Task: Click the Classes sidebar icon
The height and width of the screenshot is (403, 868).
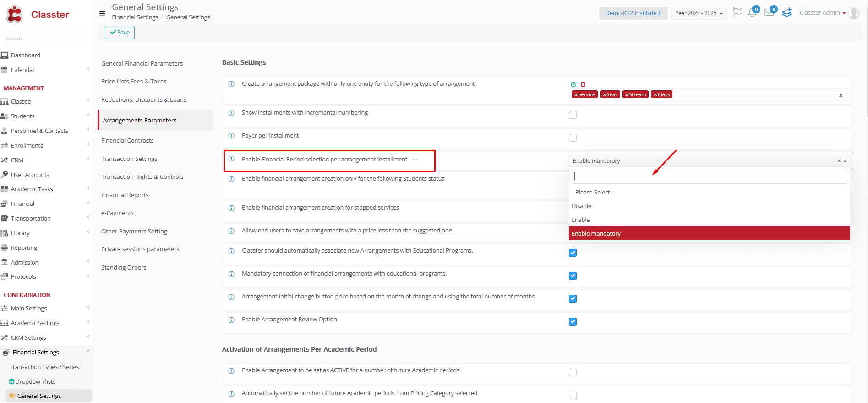Action: tap(5, 101)
